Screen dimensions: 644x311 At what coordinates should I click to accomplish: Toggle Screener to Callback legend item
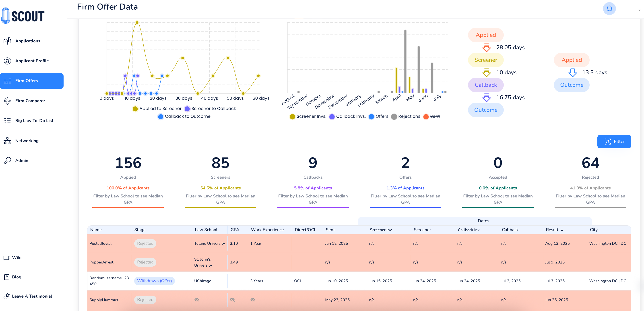(x=210, y=109)
